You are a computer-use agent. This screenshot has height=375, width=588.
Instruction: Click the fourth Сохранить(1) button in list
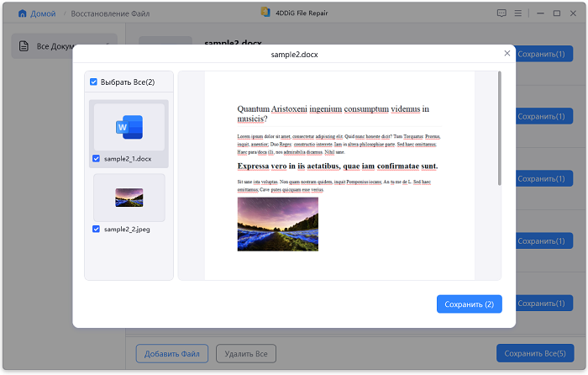click(x=544, y=241)
